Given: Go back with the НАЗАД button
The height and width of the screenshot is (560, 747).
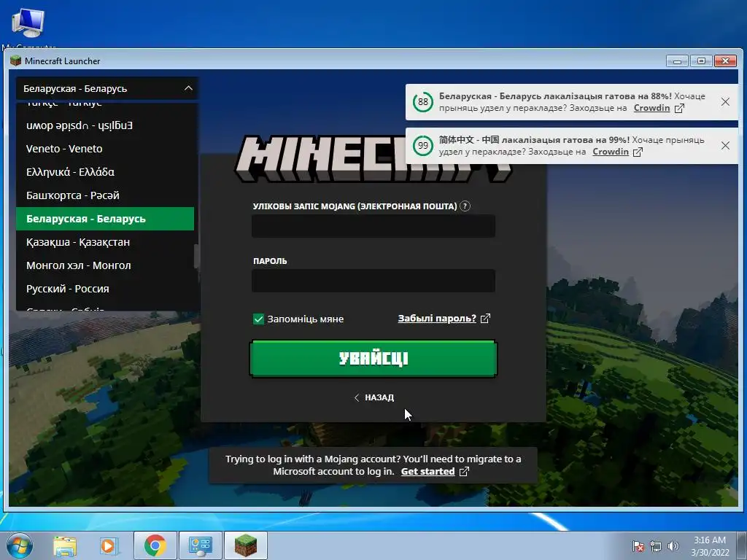Looking at the screenshot, I should [x=374, y=397].
